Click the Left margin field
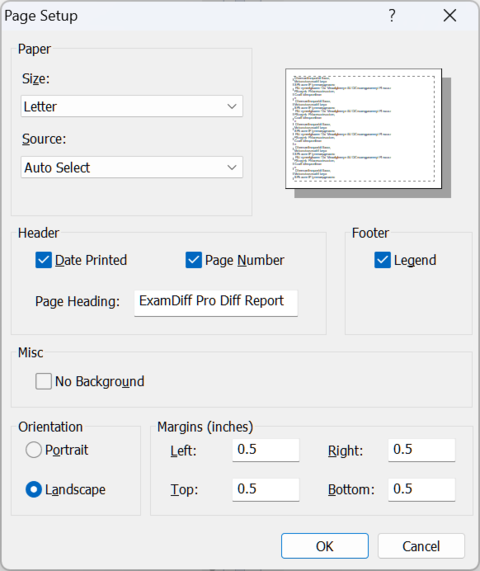Screen dimensions: 480x571 tap(266, 450)
